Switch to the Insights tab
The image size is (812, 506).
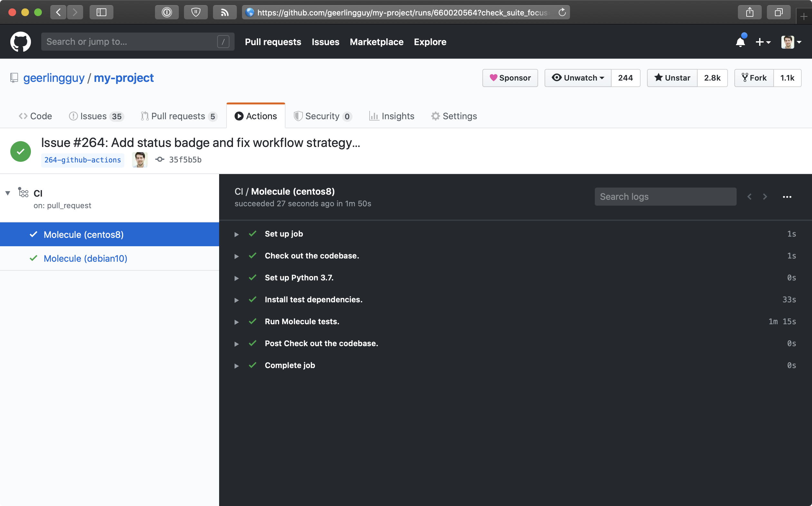click(391, 116)
